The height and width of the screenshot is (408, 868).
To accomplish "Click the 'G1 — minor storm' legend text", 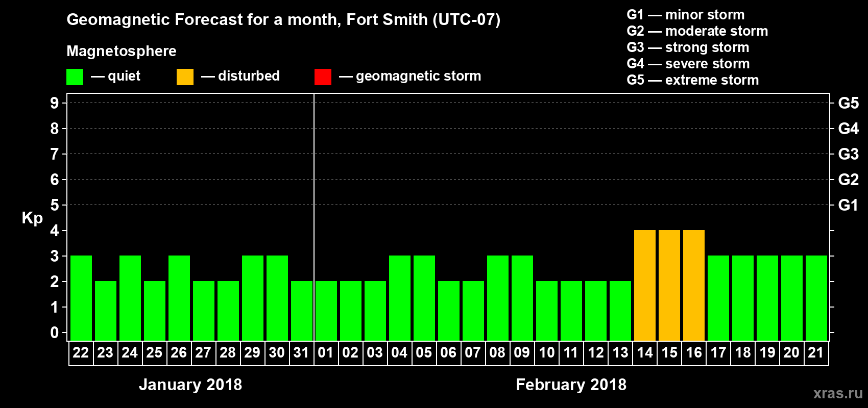I will (686, 15).
